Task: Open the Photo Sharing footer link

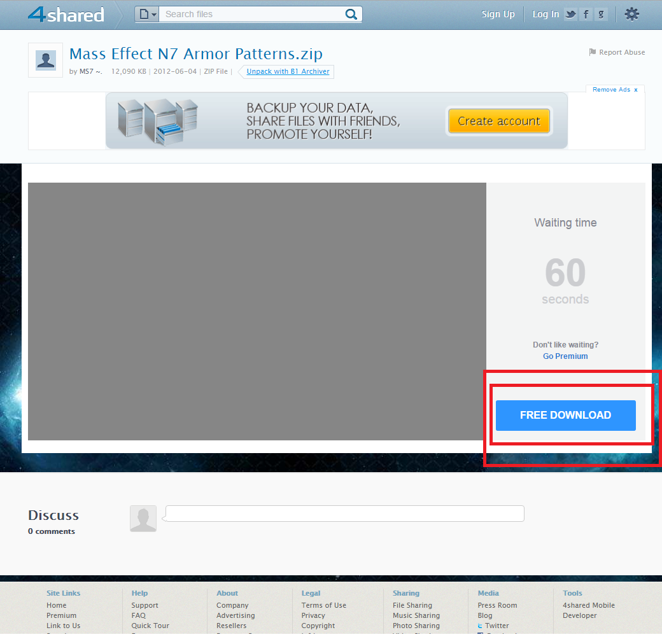Action: click(x=416, y=626)
